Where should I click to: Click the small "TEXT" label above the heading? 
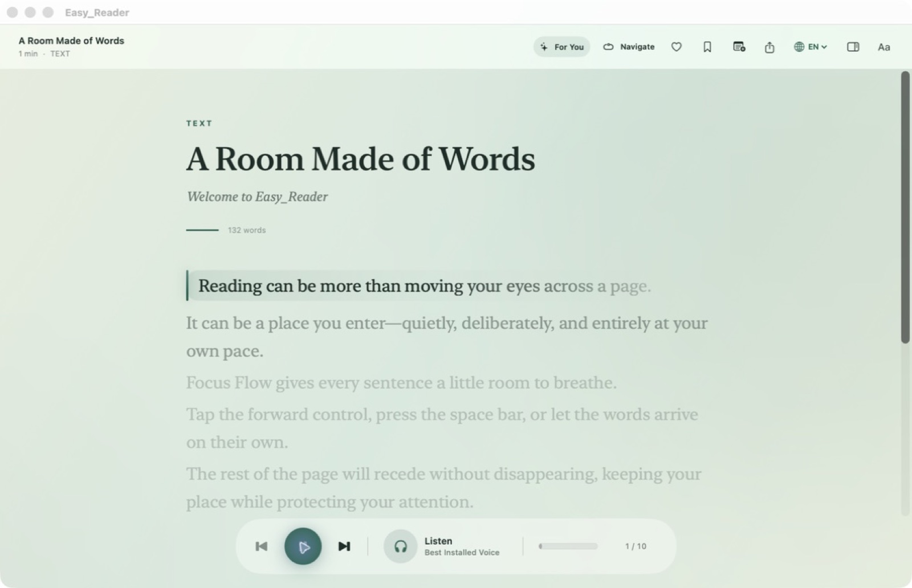coord(199,123)
